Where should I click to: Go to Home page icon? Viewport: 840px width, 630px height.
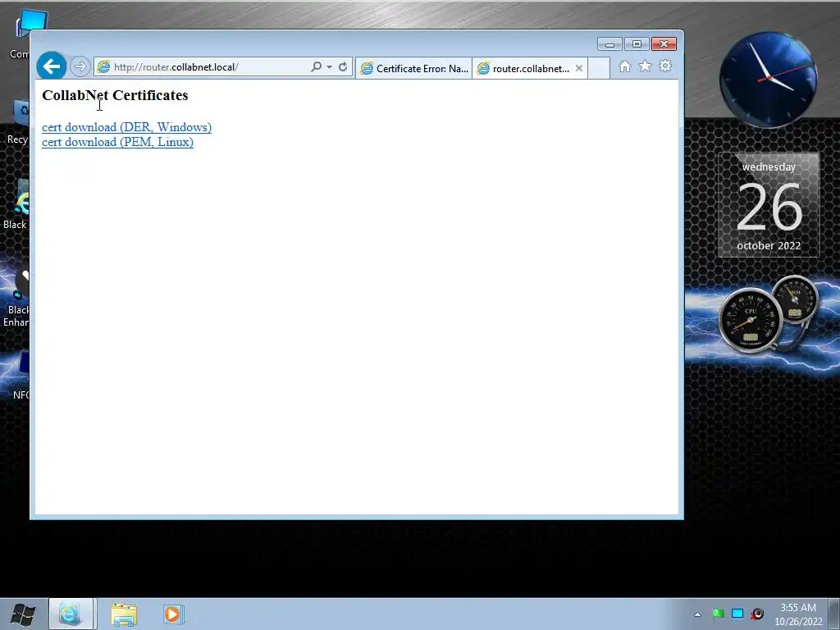(x=624, y=66)
